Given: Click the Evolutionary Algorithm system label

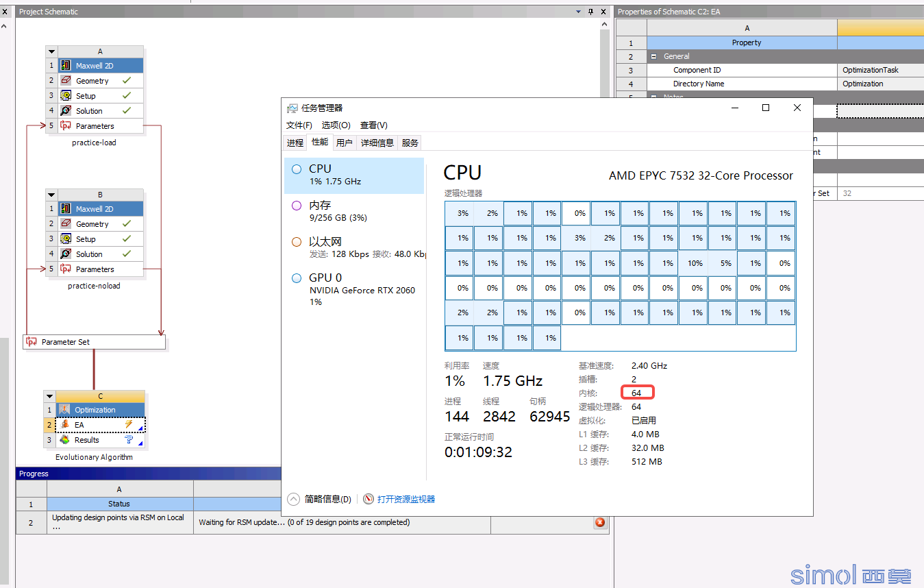Looking at the screenshot, I should pos(94,457).
